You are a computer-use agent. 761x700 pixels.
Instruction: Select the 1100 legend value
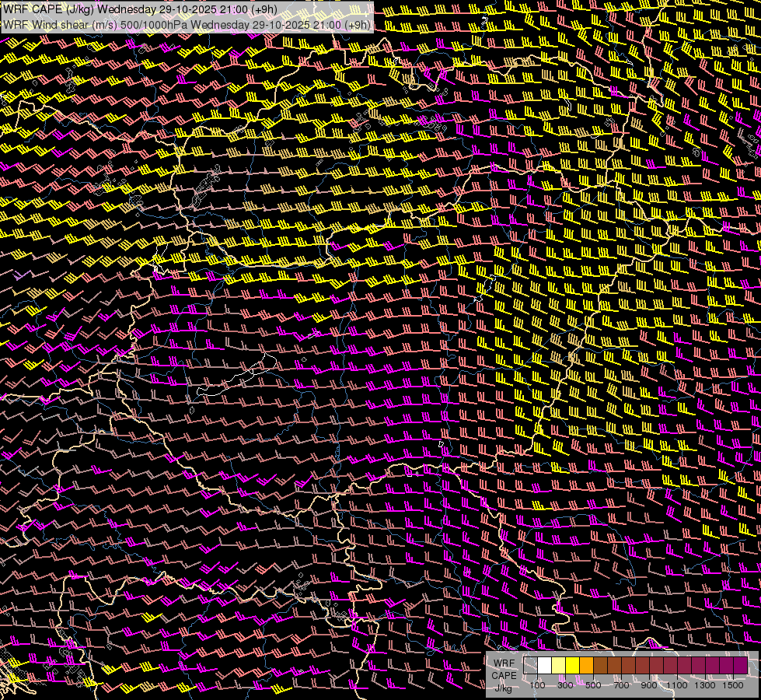click(677, 685)
